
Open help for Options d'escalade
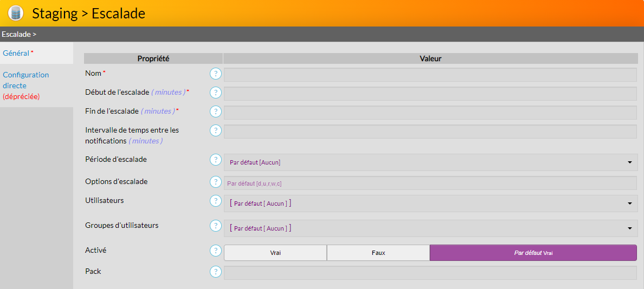coord(216,182)
